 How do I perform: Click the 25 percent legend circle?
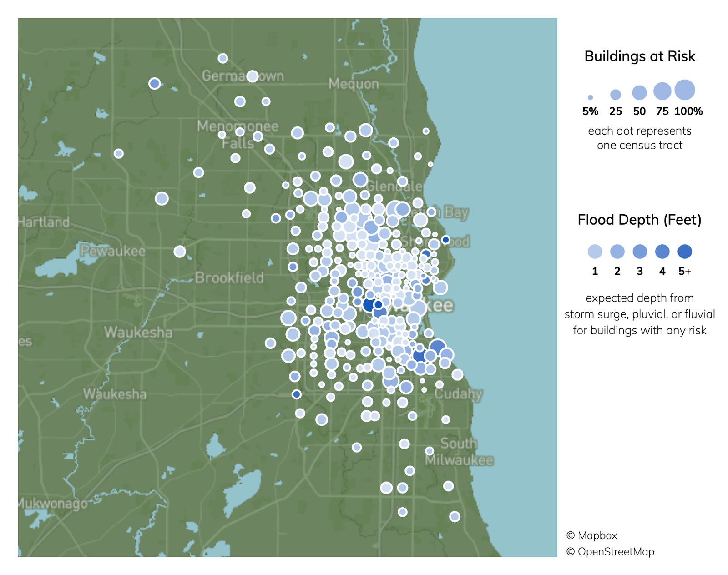tap(615, 95)
